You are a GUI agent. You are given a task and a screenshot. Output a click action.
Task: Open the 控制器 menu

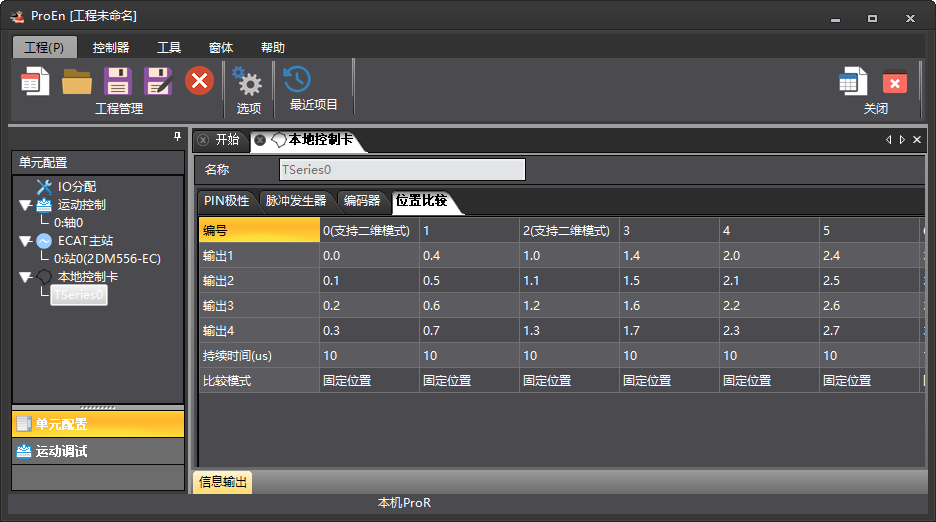(x=111, y=47)
